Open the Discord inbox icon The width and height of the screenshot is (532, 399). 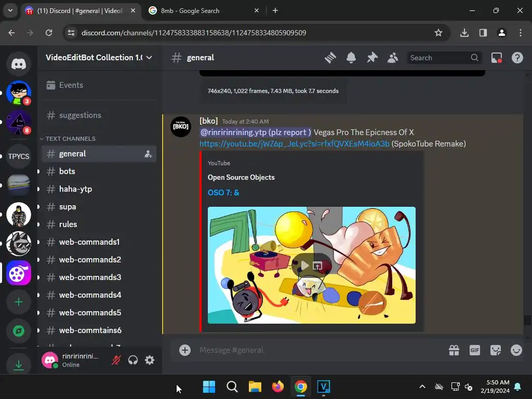coord(497,58)
